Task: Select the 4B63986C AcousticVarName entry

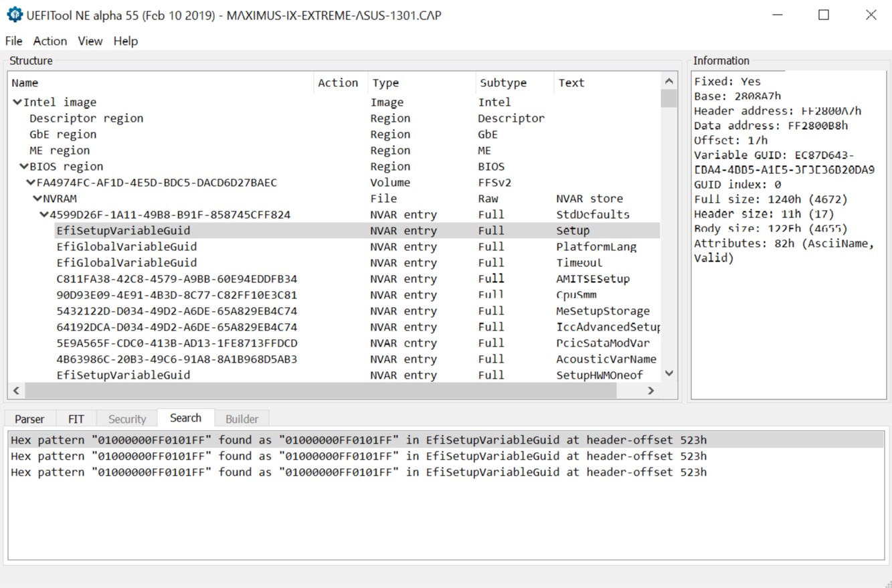Action: pos(334,359)
